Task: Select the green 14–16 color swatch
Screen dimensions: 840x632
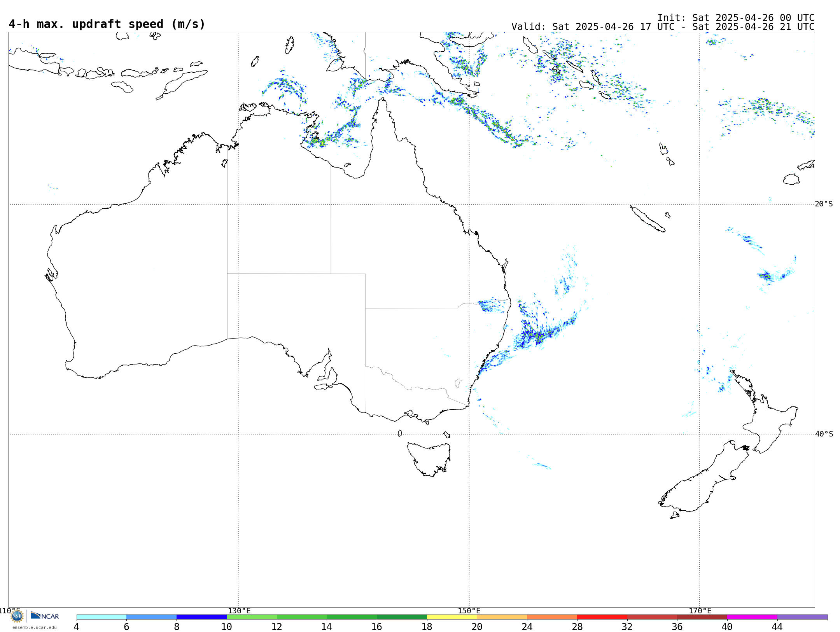Action: click(x=352, y=617)
